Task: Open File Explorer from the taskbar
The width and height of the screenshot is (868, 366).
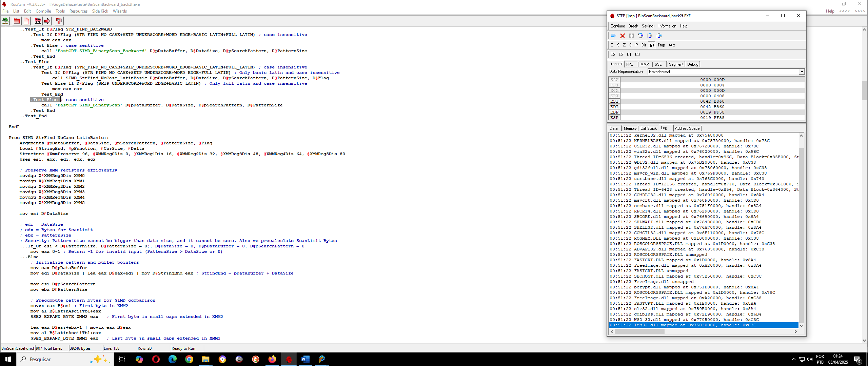Action: coord(205,359)
